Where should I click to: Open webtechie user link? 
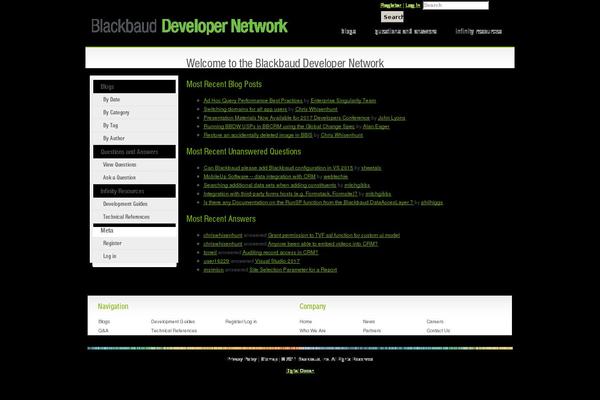pos(336,177)
